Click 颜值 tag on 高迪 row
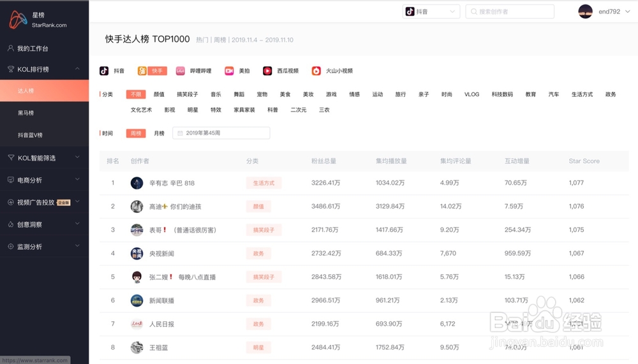The height and width of the screenshot is (364, 638). [258, 207]
